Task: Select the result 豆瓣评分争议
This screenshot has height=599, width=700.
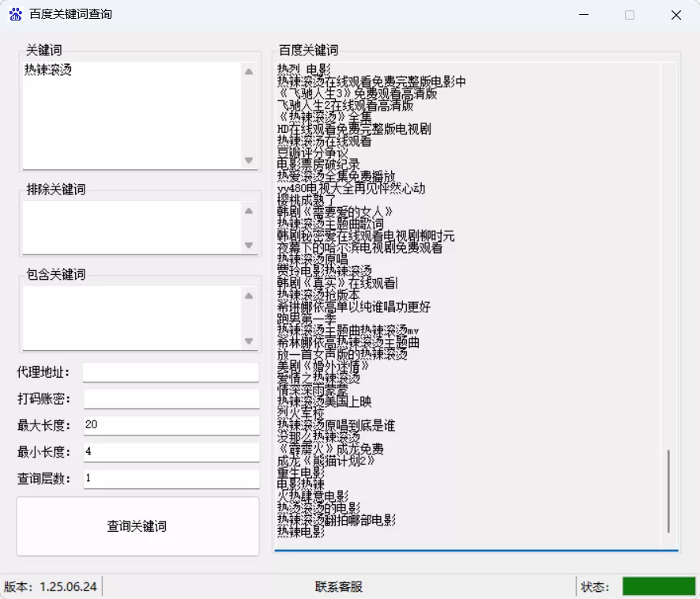Action: (x=313, y=153)
